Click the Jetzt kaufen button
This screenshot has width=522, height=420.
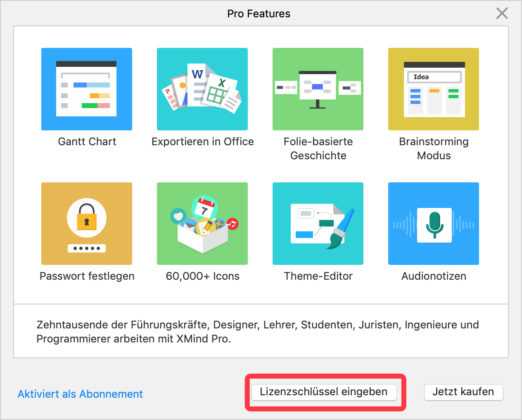(463, 392)
